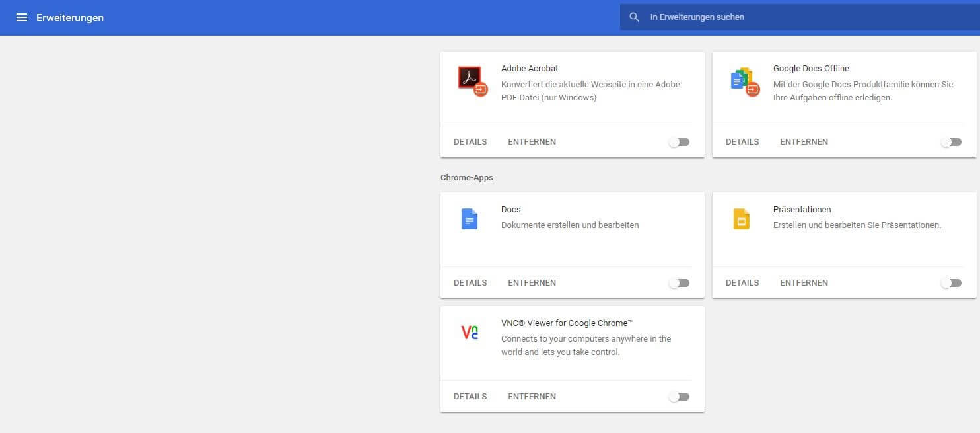This screenshot has height=433, width=980.
Task: Open Details for the Docs app
Action: pos(470,283)
